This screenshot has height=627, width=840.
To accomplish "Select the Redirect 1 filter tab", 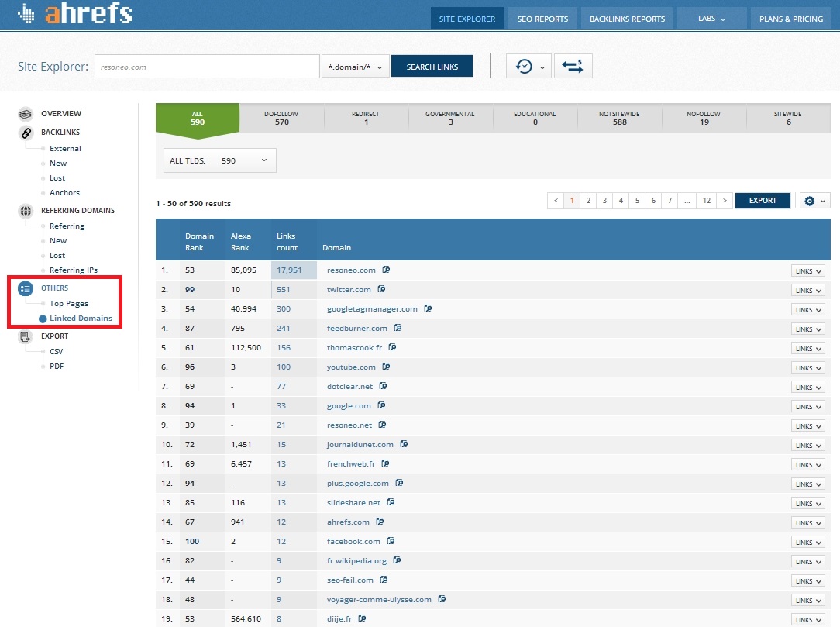I will tap(366, 118).
